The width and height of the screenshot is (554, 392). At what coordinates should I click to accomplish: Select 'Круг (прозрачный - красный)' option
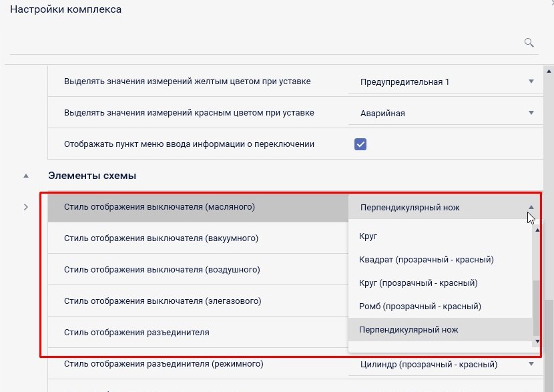click(x=418, y=283)
